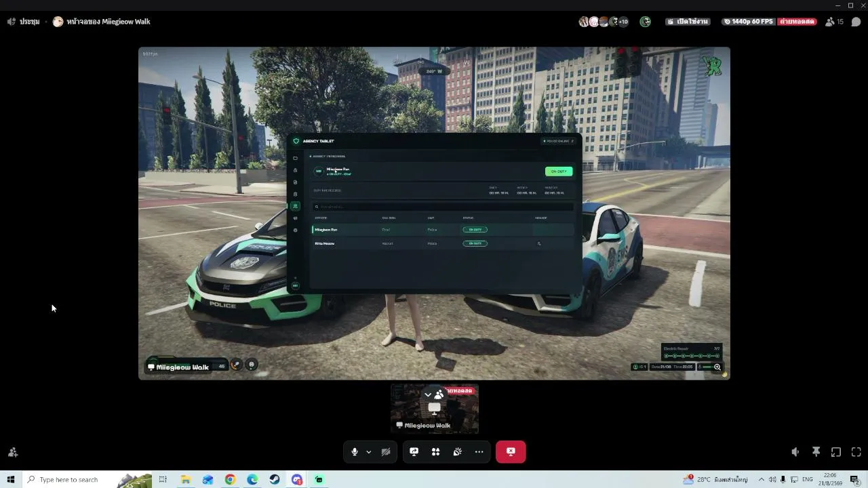Click the taskbar search box

pyautogui.click(x=87, y=480)
